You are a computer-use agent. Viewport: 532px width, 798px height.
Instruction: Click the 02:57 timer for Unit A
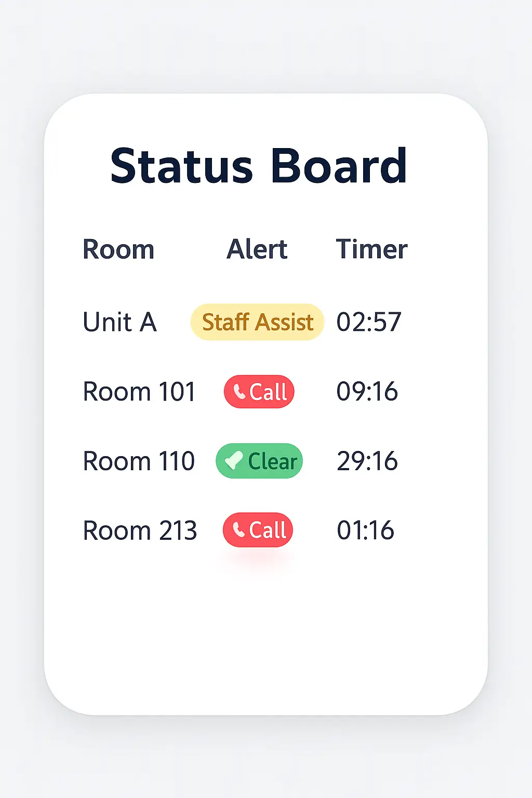369,322
